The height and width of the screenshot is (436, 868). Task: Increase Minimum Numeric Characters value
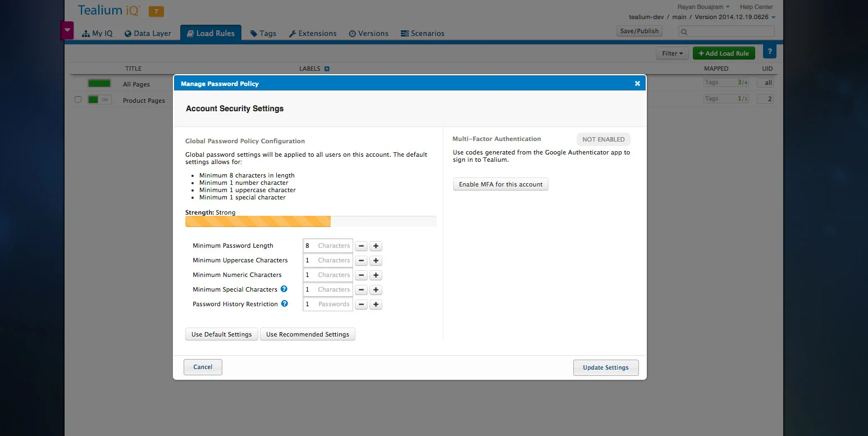(376, 275)
